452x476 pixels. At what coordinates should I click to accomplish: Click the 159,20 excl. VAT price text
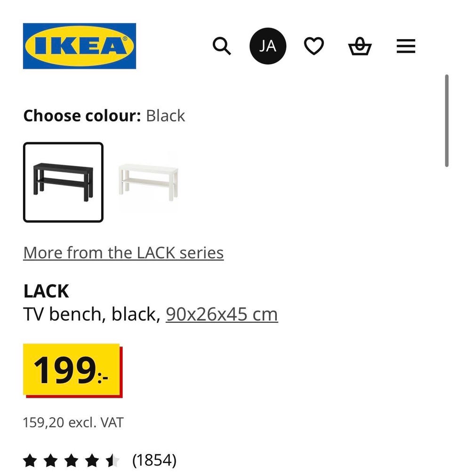click(x=73, y=423)
